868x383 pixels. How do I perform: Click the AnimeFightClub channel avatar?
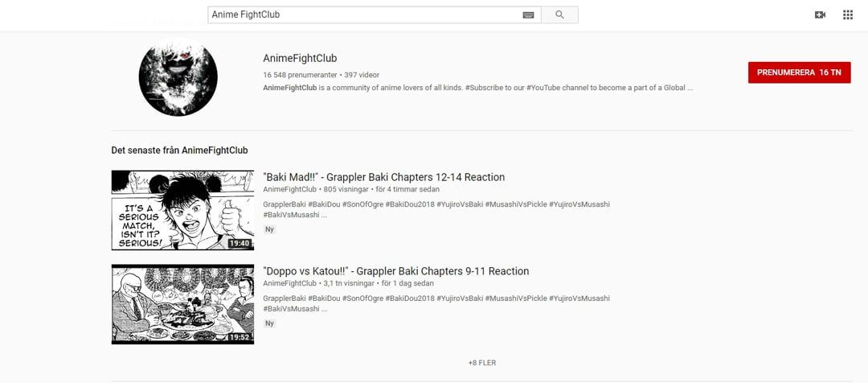[178, 77]
